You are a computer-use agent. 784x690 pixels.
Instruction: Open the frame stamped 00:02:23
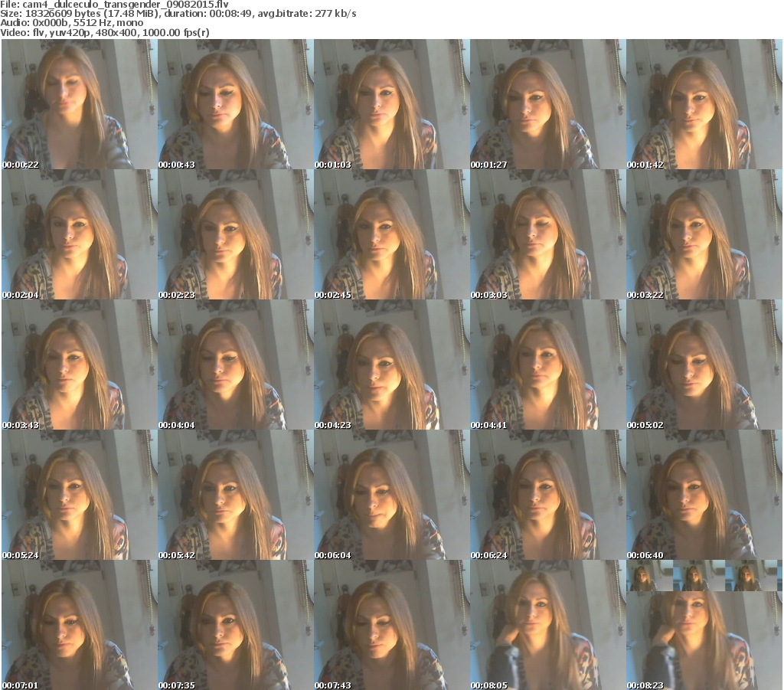[236, 234]
